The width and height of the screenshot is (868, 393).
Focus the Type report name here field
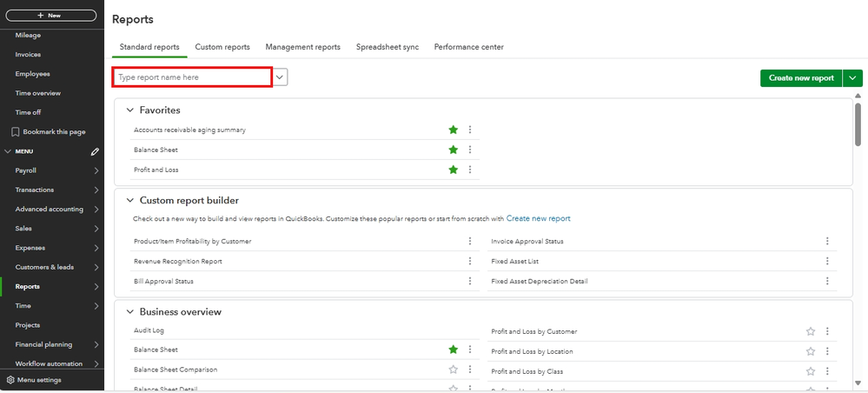click(x=192, y=77)
